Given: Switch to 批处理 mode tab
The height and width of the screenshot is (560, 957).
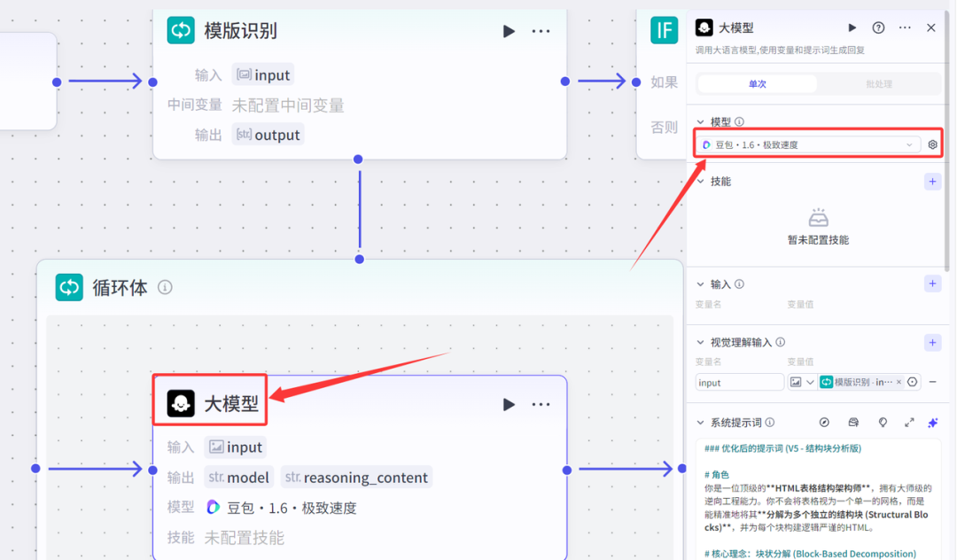Looking at the screenshot, I should tap(879, 83).
